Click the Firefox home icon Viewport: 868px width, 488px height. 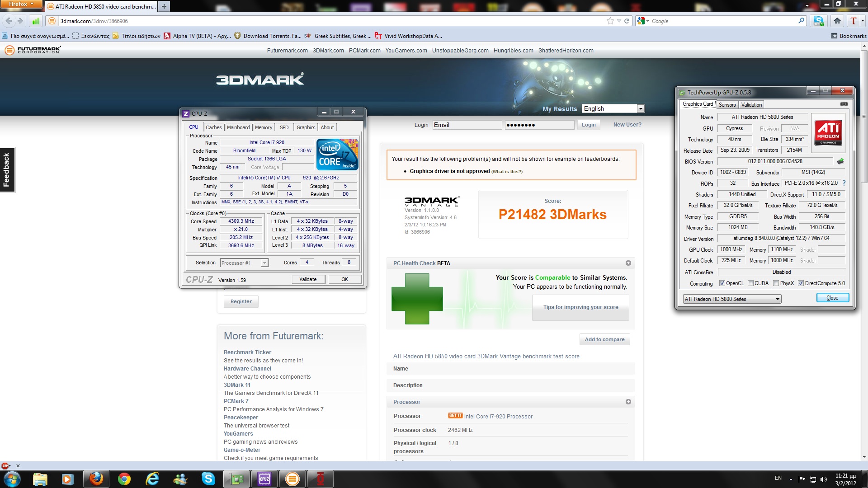837,21
